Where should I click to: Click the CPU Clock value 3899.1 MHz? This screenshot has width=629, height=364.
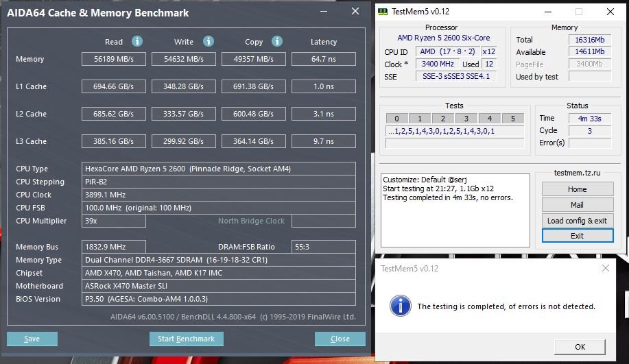(x=219, y=195)
